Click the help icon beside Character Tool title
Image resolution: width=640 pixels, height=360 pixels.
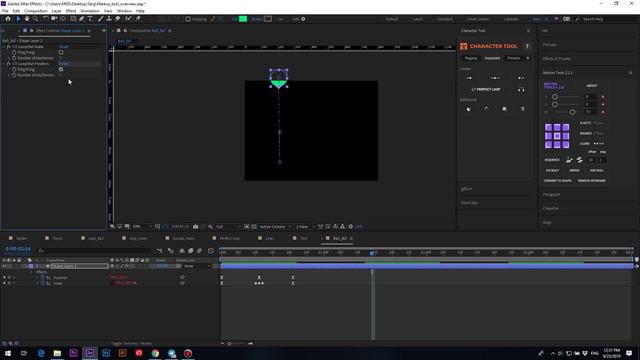527,46
